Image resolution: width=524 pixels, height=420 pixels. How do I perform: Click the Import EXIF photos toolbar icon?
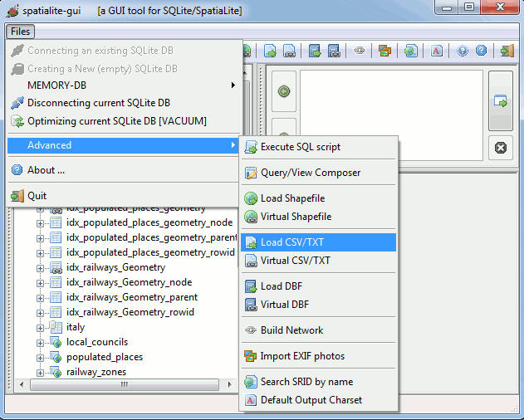(384, 51)
